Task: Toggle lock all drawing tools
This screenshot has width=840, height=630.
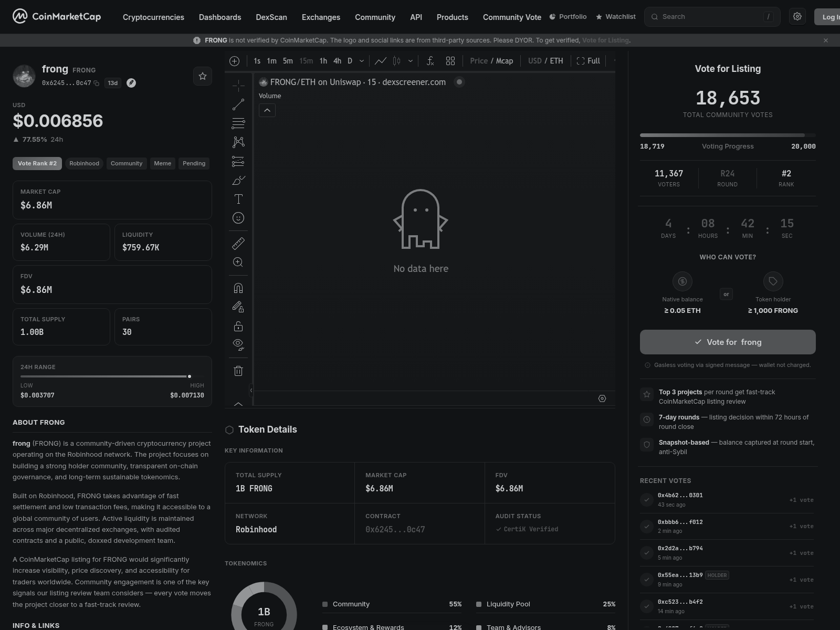Action: coord(238,326)
